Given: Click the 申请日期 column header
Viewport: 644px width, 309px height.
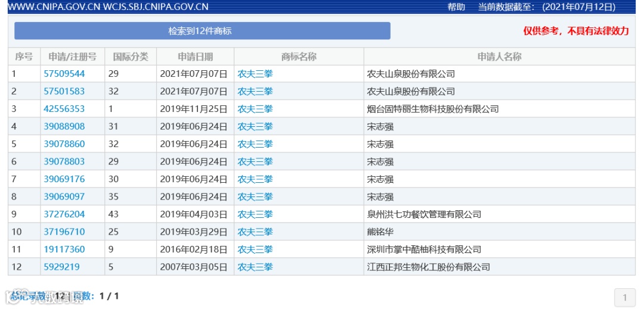Looking at the screenshot, I should [x=195, y=57].
